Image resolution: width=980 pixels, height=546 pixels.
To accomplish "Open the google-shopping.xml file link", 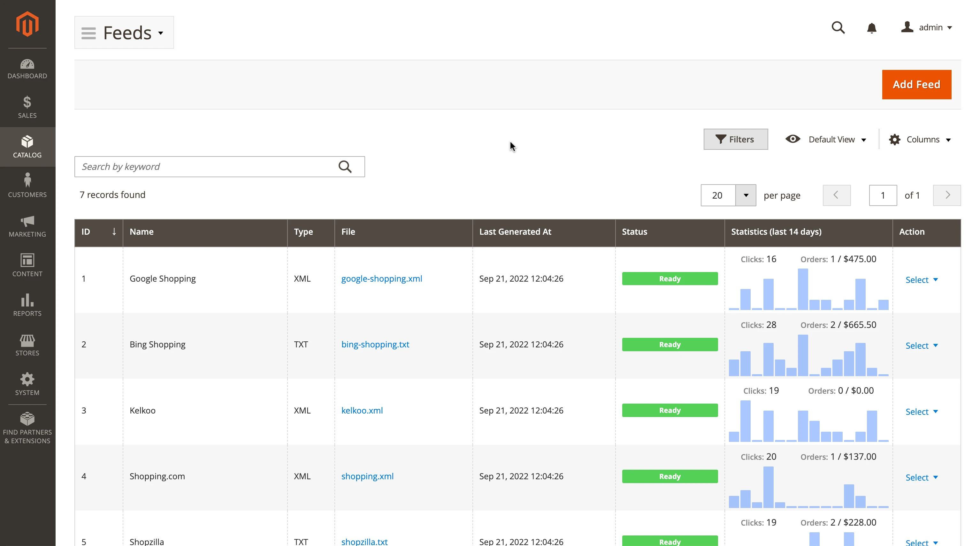I will coord(382,279).
